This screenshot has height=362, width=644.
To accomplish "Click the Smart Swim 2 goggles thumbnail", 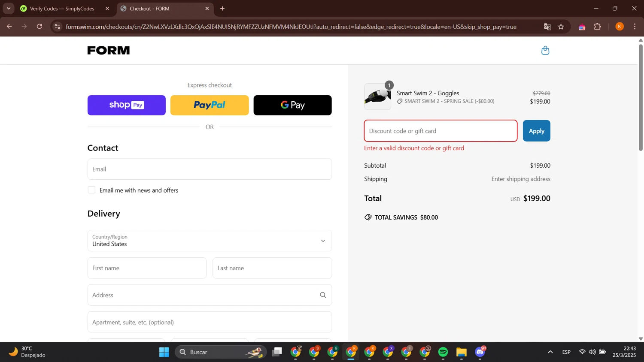I will pos(378,97).
